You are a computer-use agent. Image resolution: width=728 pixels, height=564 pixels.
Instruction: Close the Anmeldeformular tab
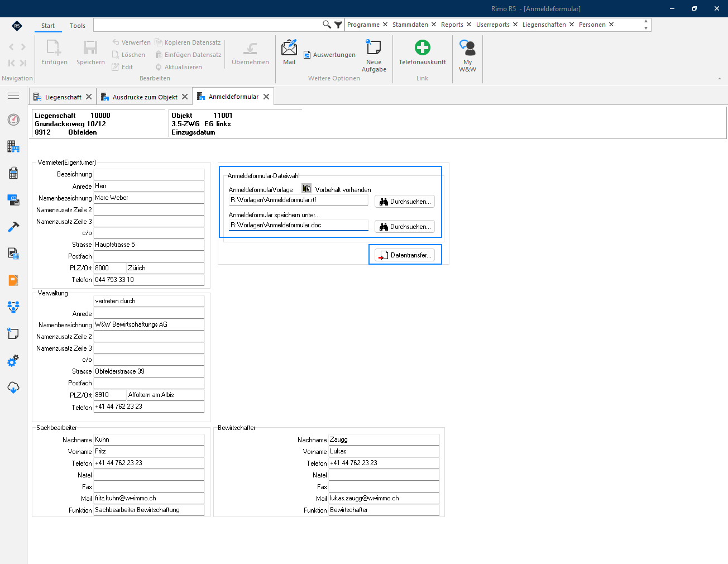coord(266,97)
